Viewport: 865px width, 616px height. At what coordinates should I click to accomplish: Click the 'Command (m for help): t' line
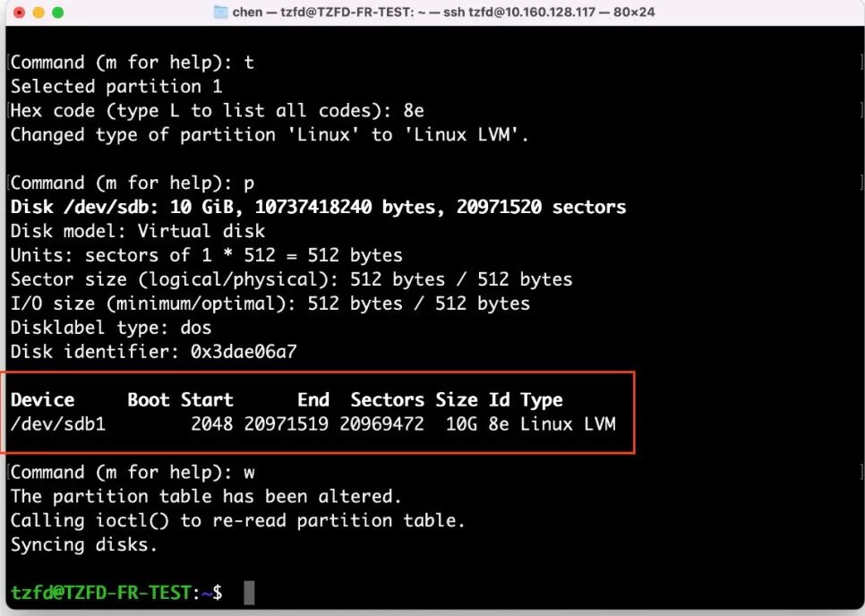tap(133, 63)
